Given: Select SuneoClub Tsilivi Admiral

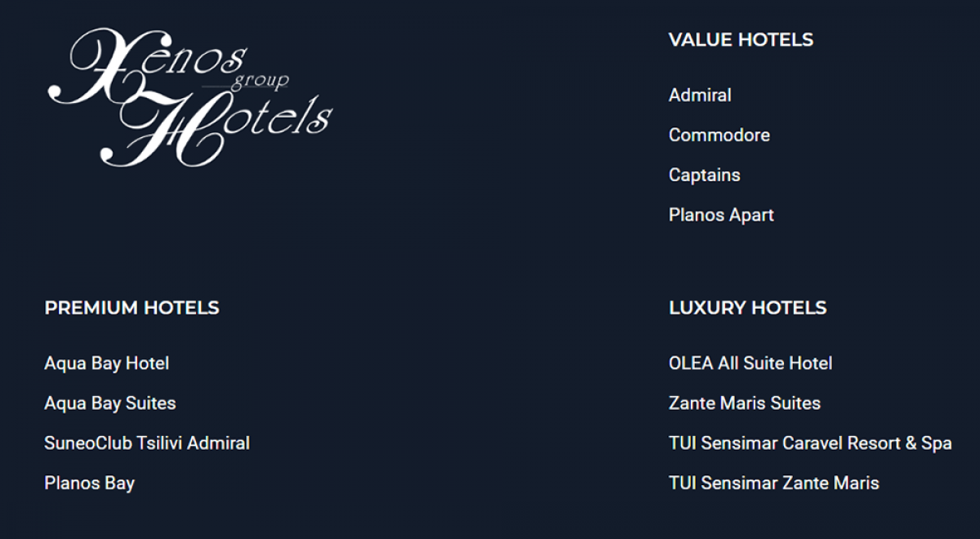Looking at the screenshot, I should pos(147,443).
